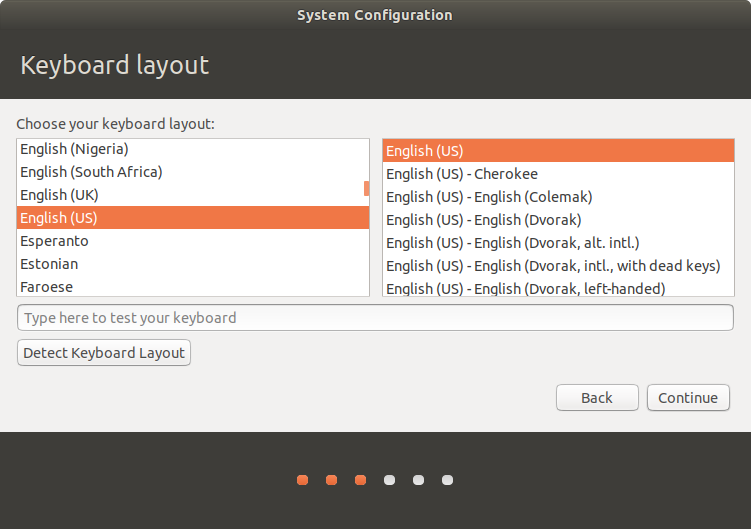Choose English (South Africa) from list
Screen dimensions: 751x529
pyautogui.click(x=91, y=172)
